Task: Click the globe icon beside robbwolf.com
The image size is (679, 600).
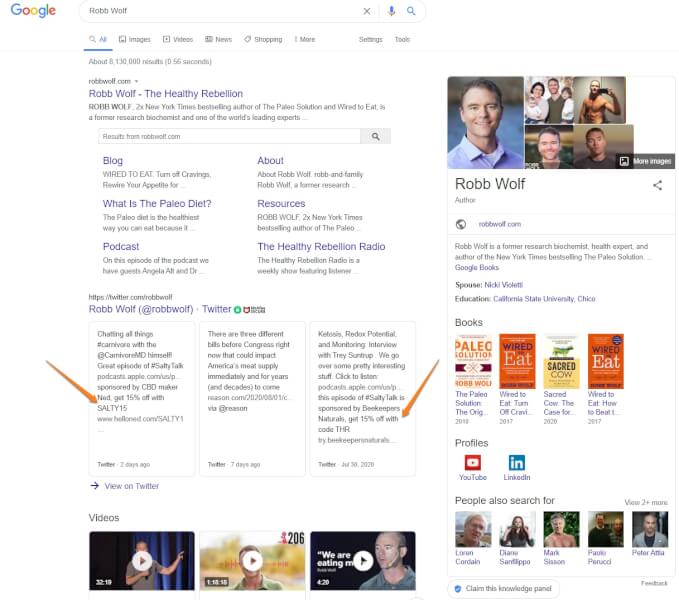Action: tap(461, 224)
